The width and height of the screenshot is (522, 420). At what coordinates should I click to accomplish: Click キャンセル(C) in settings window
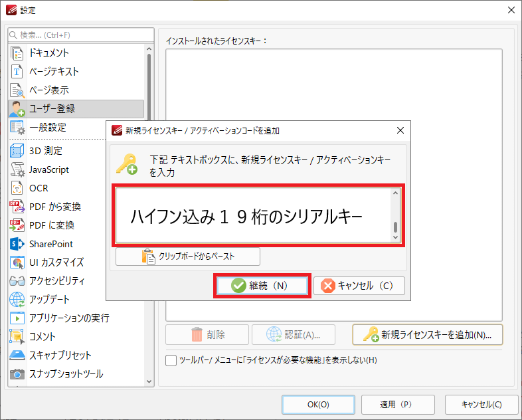pyautogui.click(x=481, y=405)
